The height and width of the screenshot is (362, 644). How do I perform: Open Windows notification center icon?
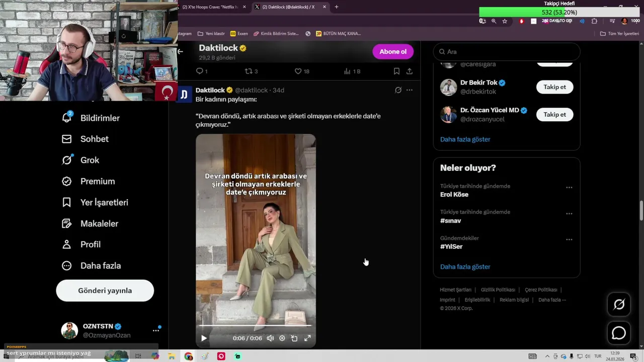click(633, 356)
